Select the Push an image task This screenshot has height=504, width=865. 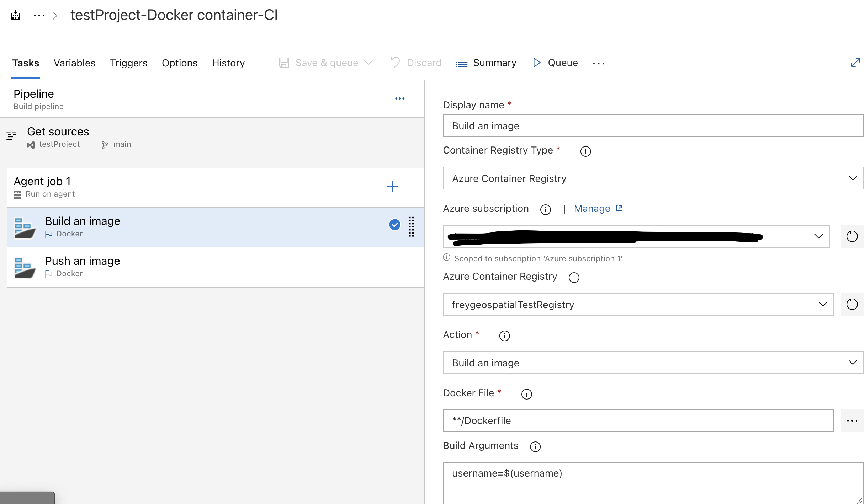pyautogui.click(x=216, y=267)
